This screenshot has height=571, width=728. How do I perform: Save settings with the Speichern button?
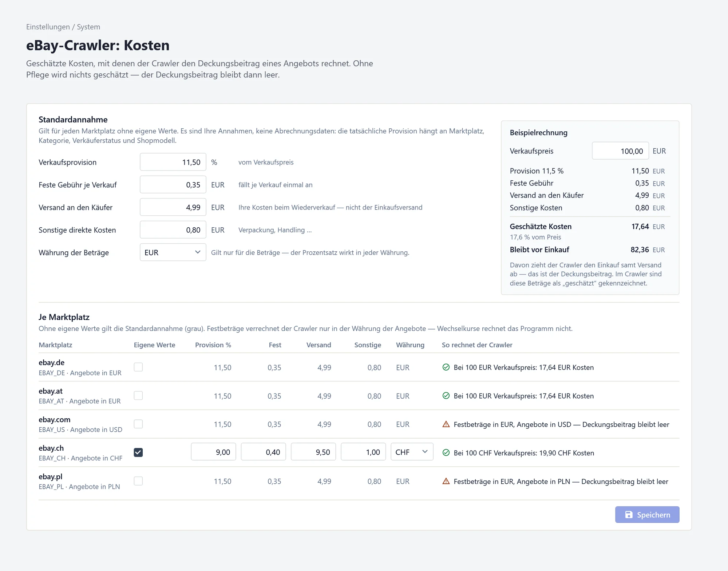click(x=647, y=515)
